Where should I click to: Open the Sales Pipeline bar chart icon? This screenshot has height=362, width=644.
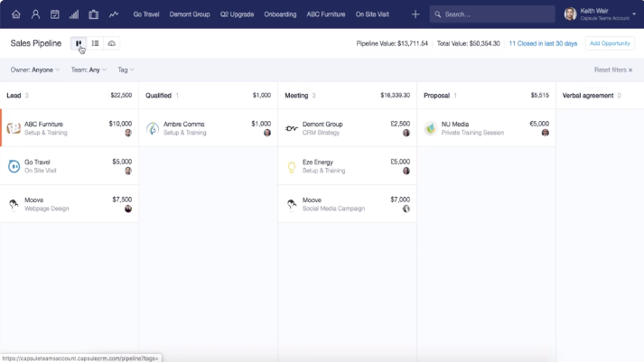tap(74, 14)
